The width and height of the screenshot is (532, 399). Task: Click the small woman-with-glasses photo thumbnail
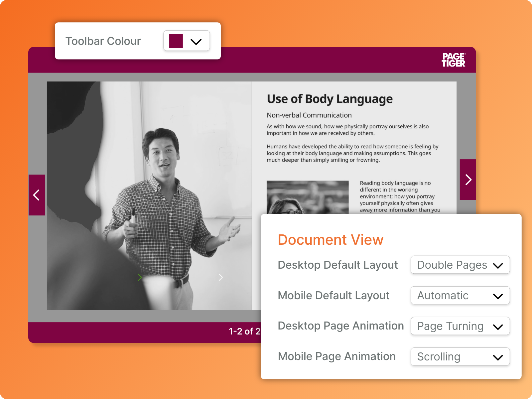point(308,197)
